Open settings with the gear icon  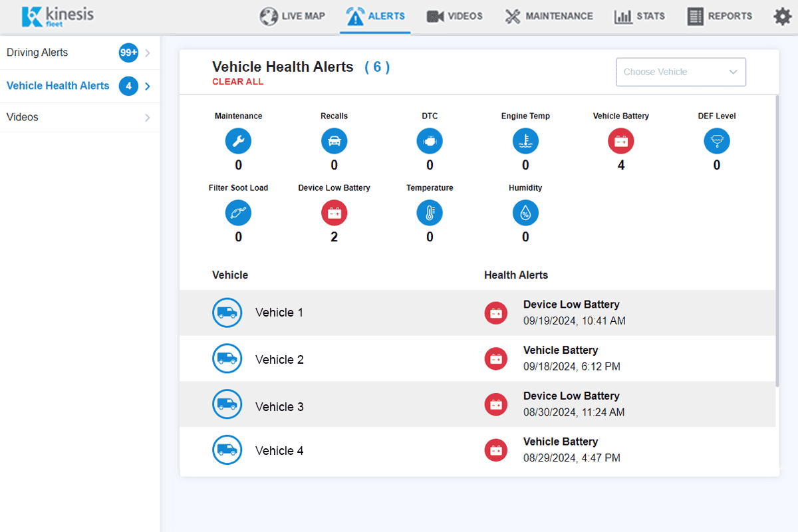coord(782,17)
